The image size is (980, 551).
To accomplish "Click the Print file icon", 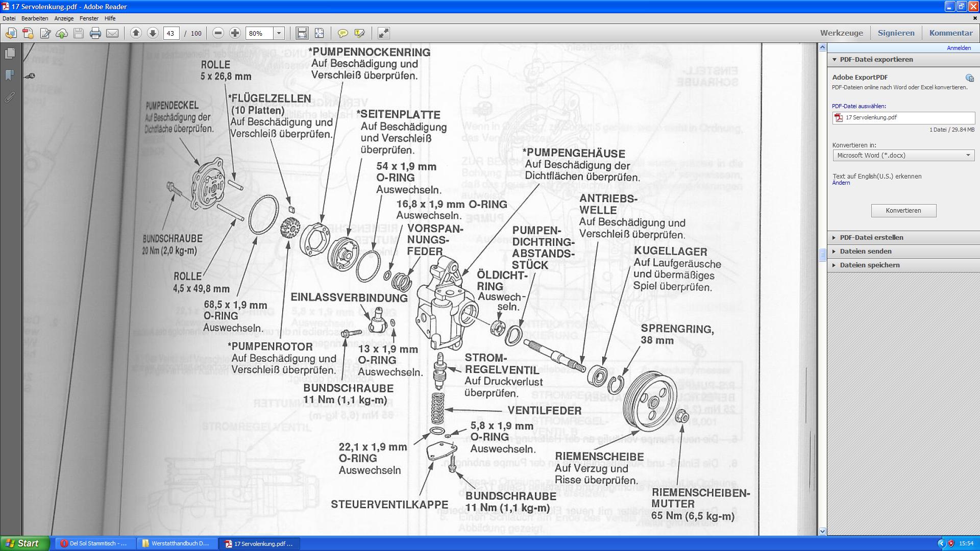I will pos(95,33).
